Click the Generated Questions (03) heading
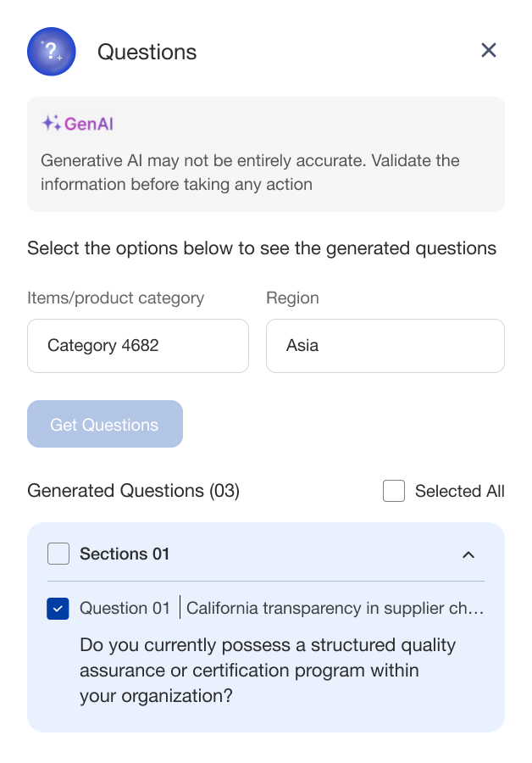This screenshot has width=532, height=763. 133,491
